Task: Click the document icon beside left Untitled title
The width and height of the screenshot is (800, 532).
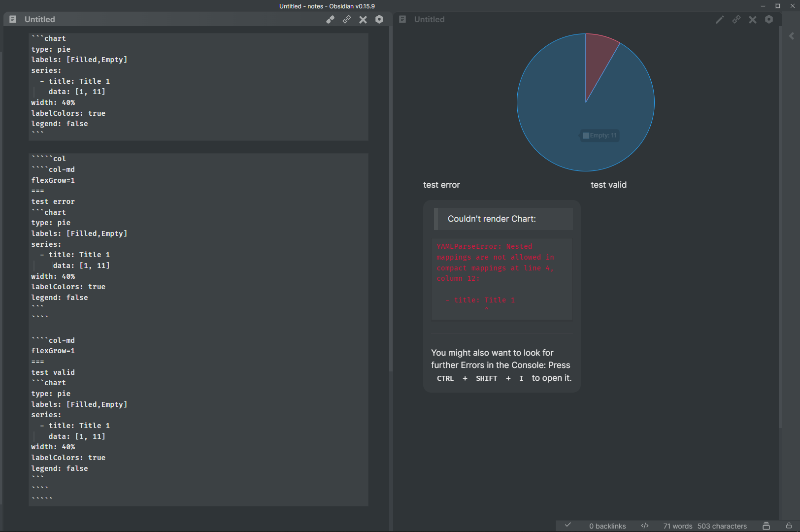Action: 13,19
